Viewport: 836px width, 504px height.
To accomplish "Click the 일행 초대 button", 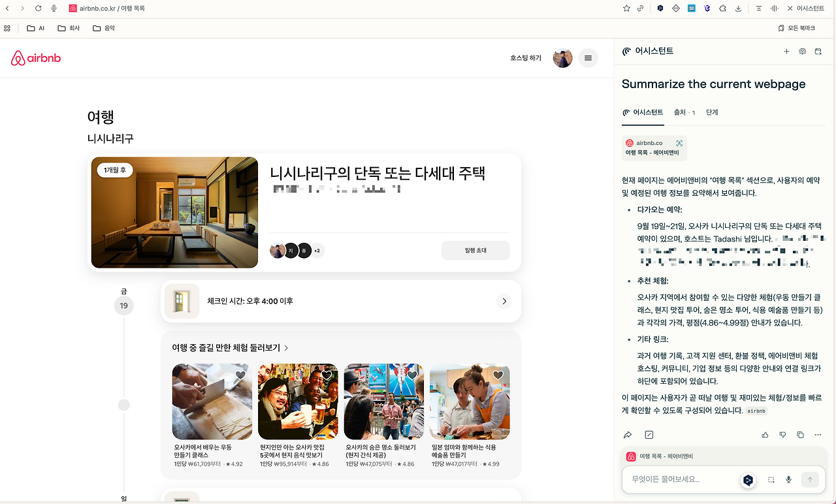I will [x=475, y=250].
